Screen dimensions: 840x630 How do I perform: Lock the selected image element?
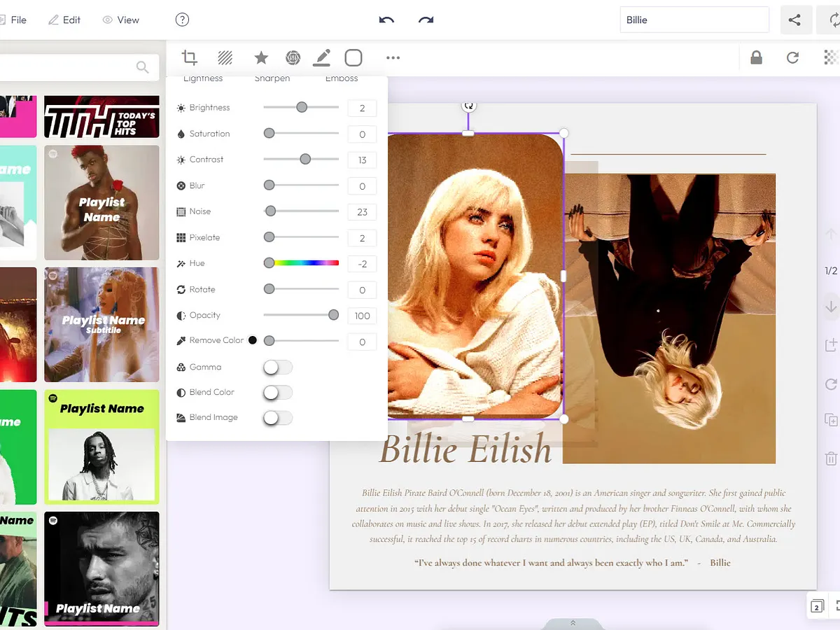click(756, 59)
